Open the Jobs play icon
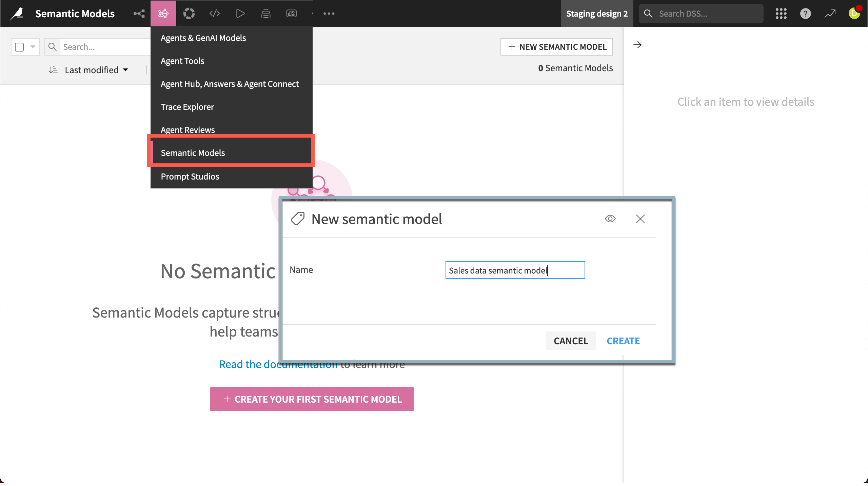 coord(240,14)
